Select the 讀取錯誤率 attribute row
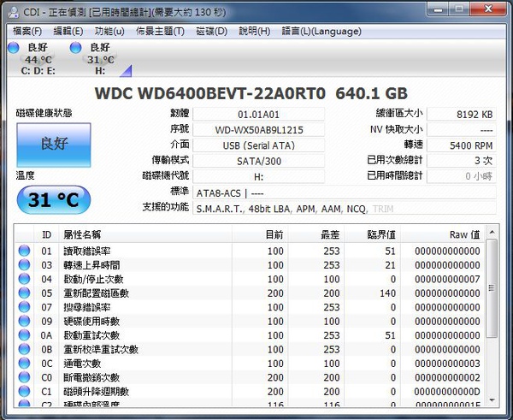 click(250, 251)
